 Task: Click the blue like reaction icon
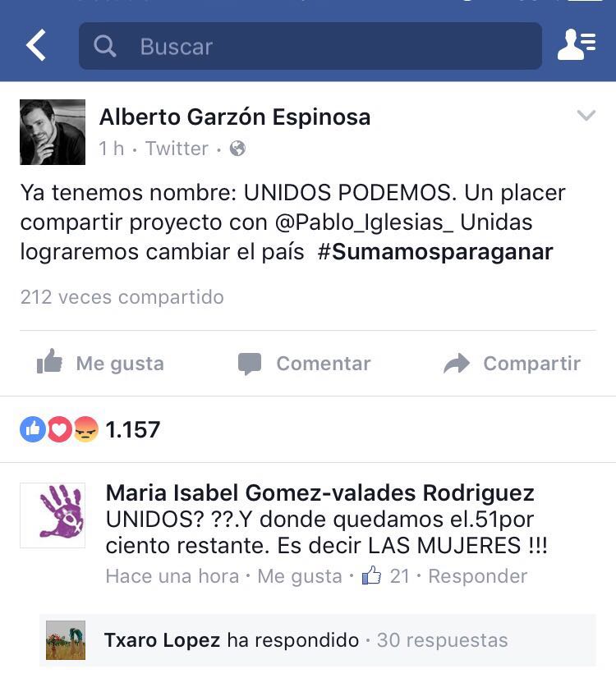tap(33, 429)
